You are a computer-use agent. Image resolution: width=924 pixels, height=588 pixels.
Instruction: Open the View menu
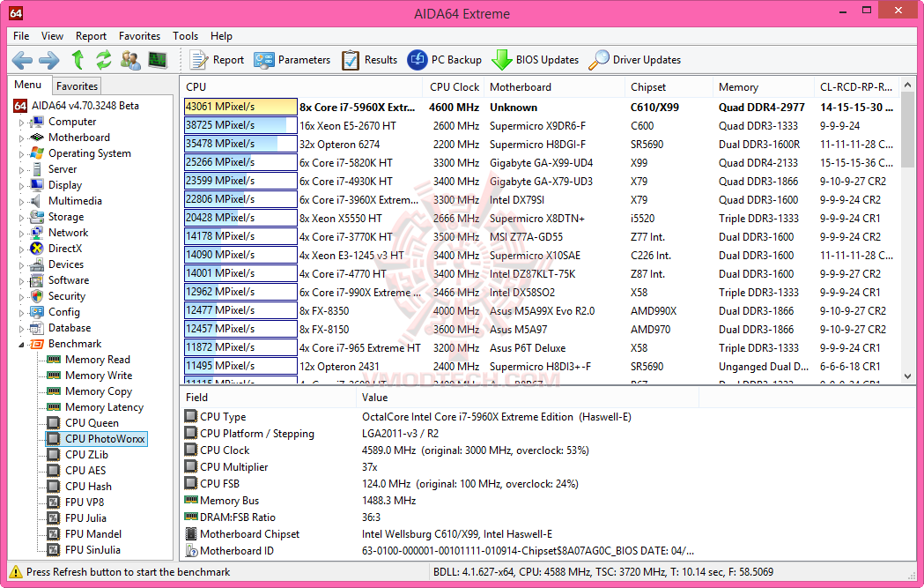click(x=52, y=36)
